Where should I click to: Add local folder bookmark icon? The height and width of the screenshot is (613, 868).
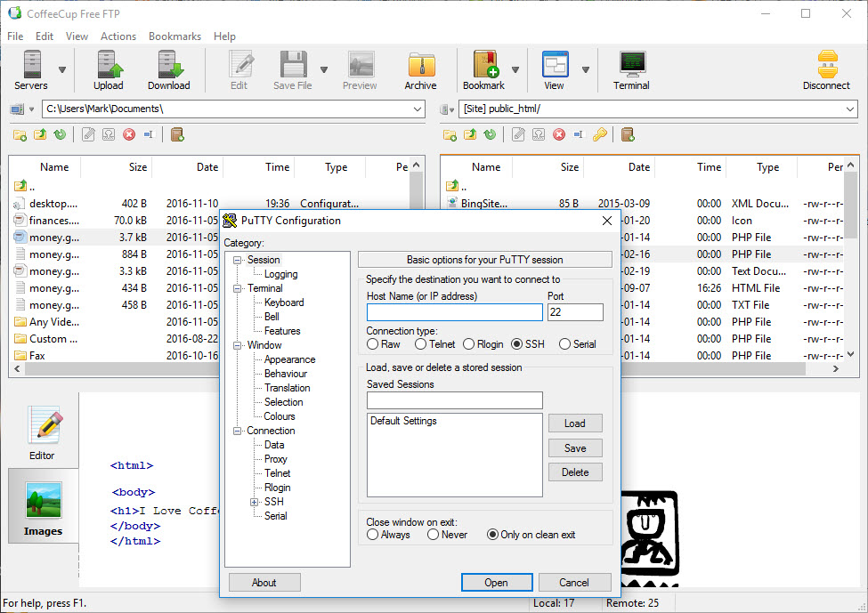[x=177, y=134]
